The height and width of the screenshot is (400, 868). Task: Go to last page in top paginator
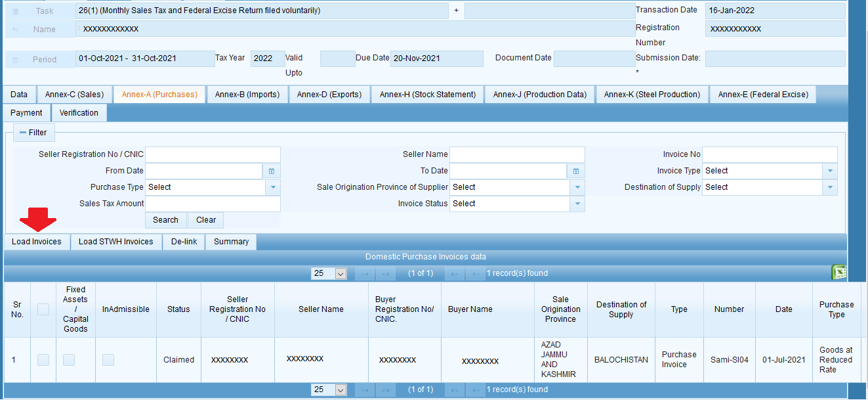(475, 273)
